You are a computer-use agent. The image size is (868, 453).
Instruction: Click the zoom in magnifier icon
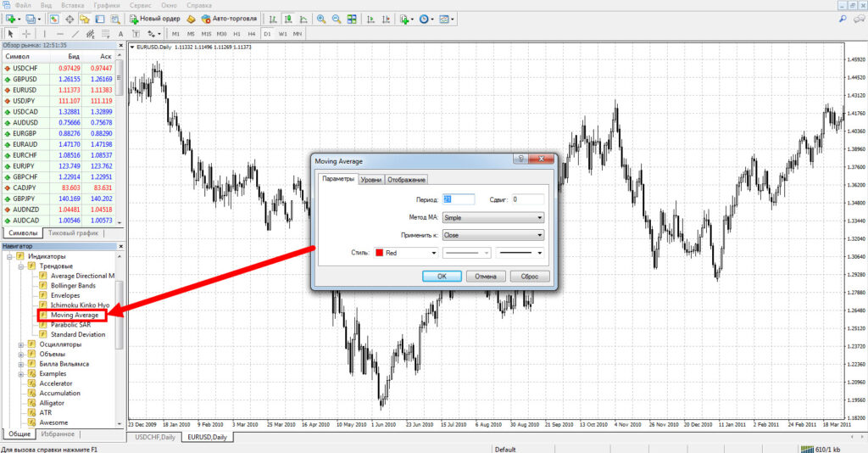[x=321, y=19]
